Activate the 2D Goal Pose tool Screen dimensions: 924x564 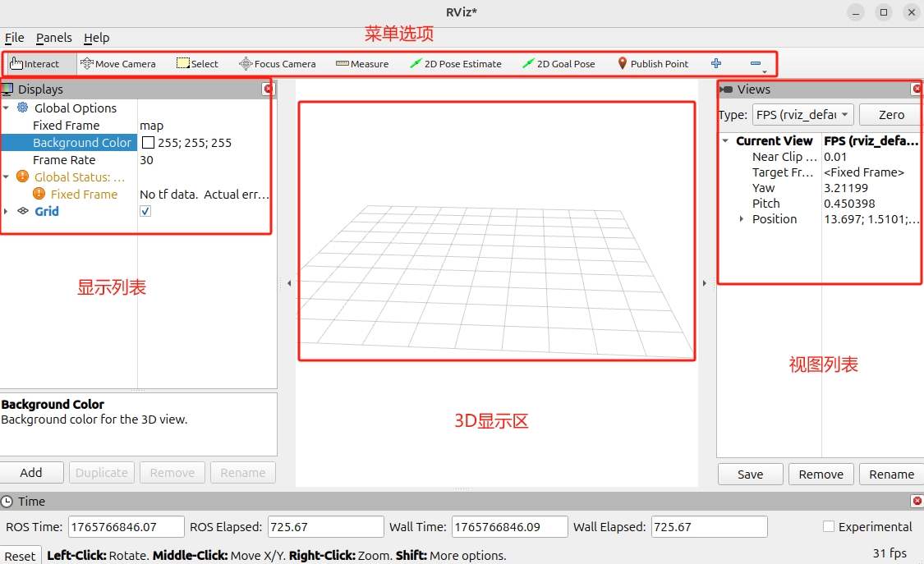click(559, 64)
